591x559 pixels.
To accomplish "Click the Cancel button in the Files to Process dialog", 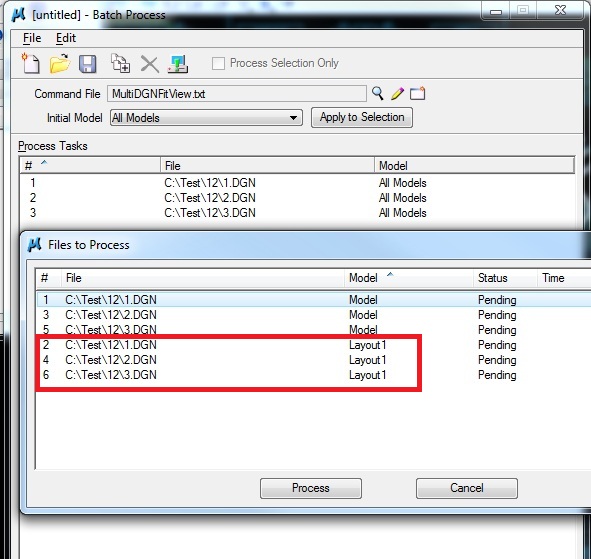I will click(x=467, y=488).
